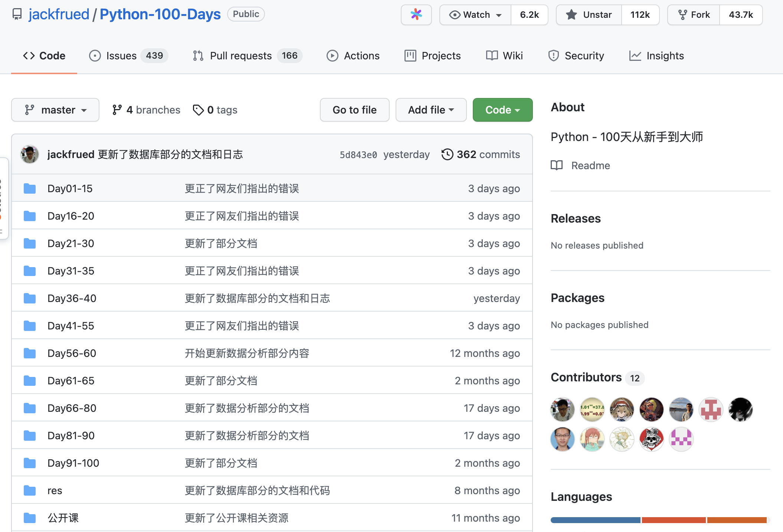Unstar the repository

589,15
